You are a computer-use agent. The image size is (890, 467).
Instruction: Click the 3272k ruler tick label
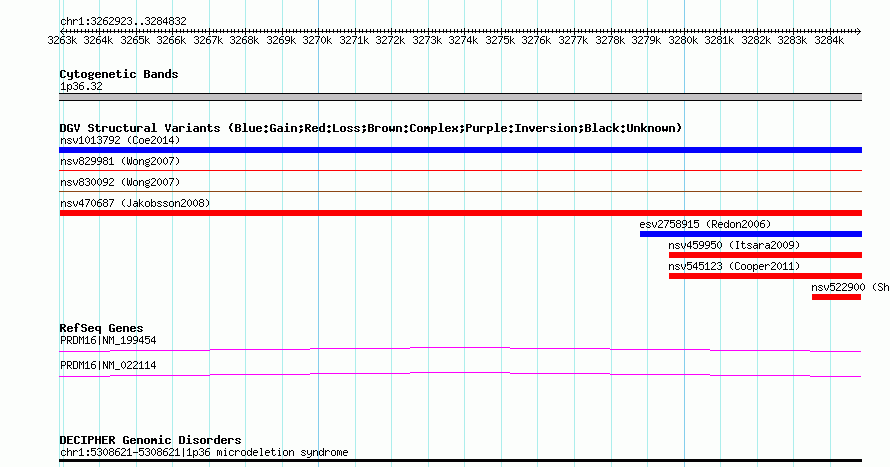click(391, 40)
